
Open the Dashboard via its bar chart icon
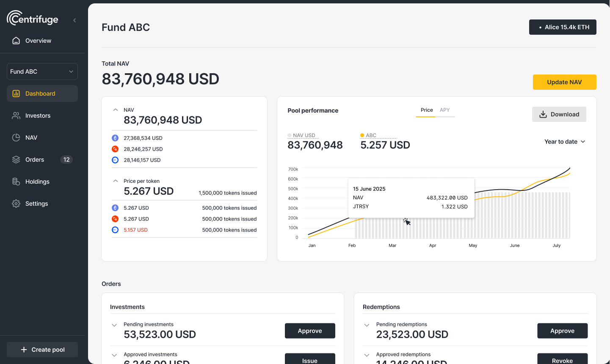pyautogui.click(x=16, y=94)
